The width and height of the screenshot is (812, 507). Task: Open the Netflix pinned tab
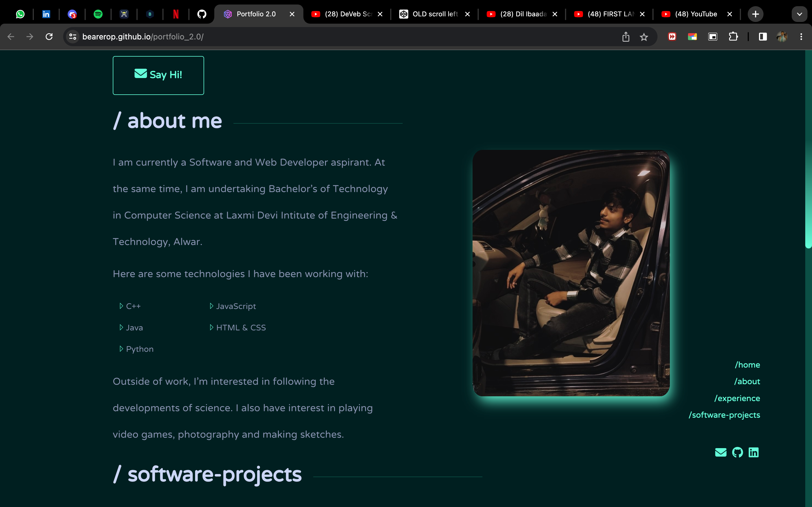click(x=176, y=14)
